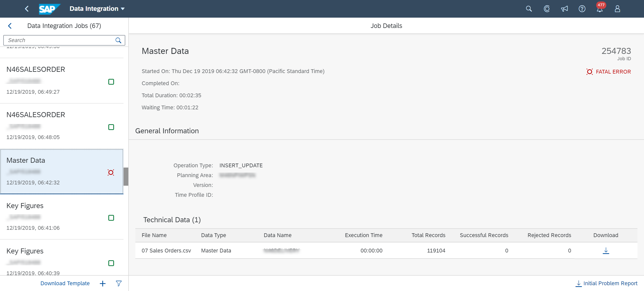Viewport: 644px width, 291px height.
Task: Click the SAP logo
Action: pos(49,9)
